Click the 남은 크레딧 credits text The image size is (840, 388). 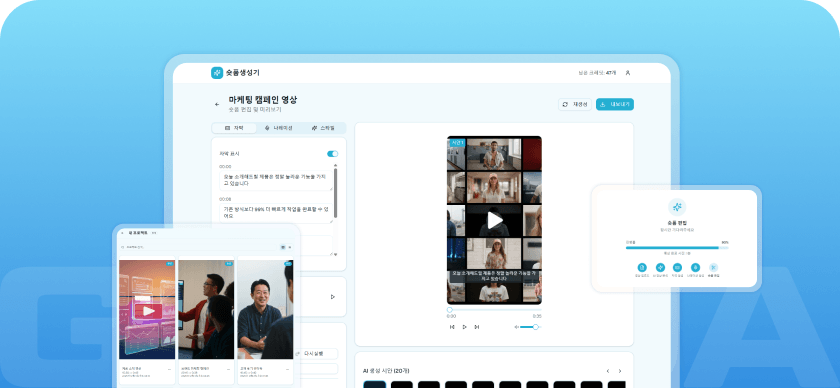597,73
